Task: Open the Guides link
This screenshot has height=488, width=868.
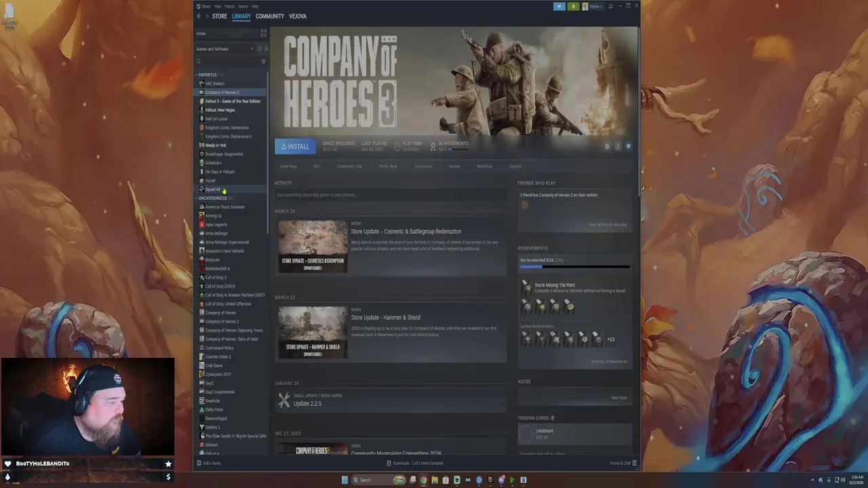Action: [x=454, y=166]
